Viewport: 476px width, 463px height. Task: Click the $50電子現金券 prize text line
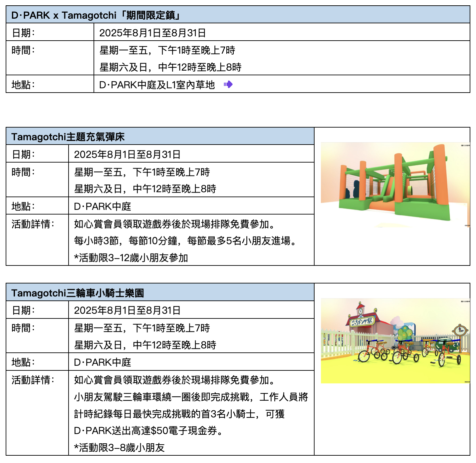point(148,430)
